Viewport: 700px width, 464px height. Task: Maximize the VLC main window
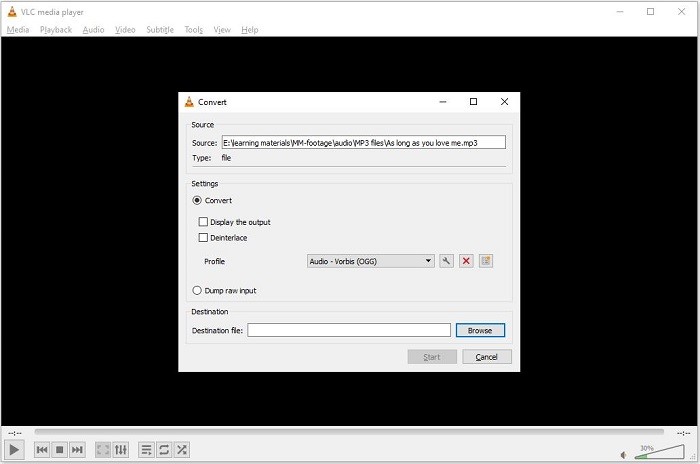click(x=650, y=12)
